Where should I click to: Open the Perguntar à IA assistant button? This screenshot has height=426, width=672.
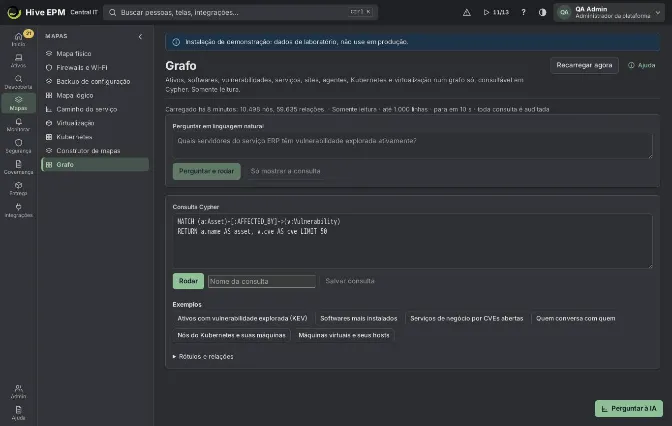coord(629,408)
